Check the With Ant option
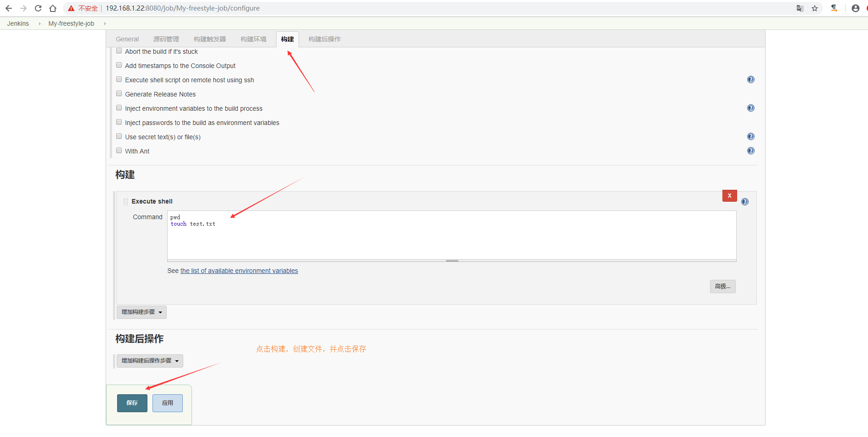 [x=119, y=151]
